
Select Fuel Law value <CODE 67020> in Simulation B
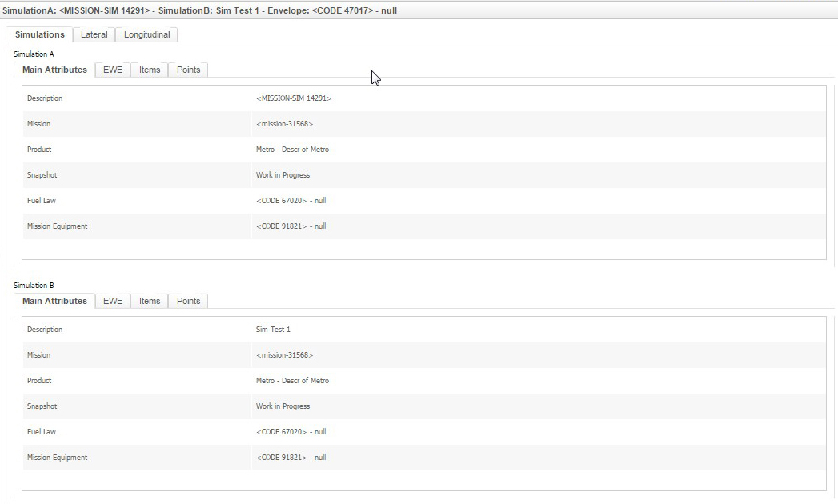tap(291, 432)
